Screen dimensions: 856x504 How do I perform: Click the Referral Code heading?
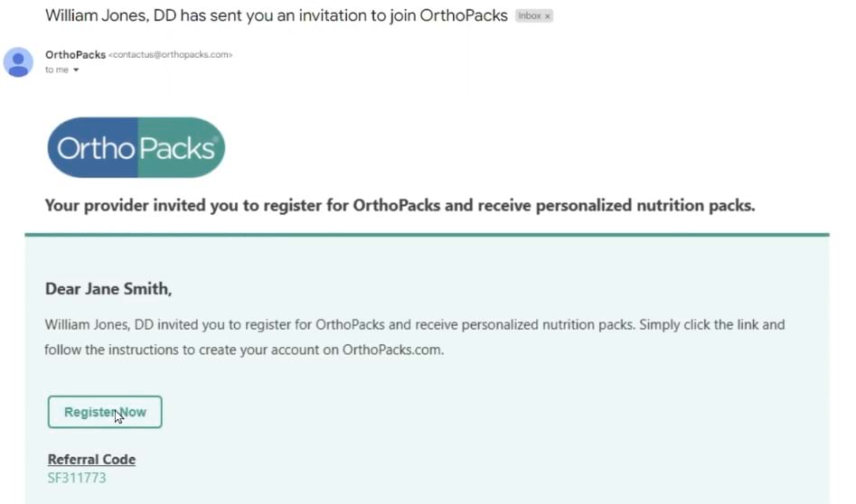click(91, 459)
